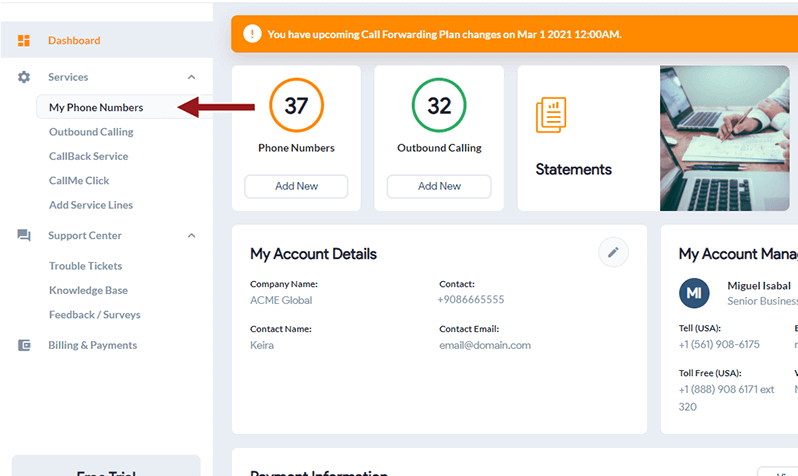Viewport: 798px width, 476px height.
Task: Click the alert exclamation icon in banner
Action: [252, 34]
